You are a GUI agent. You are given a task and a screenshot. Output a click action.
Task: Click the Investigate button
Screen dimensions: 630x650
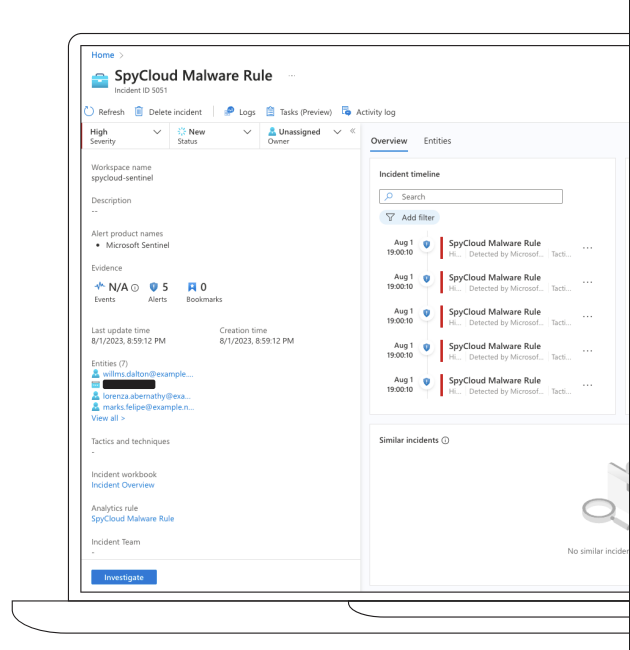click(124, 577)
